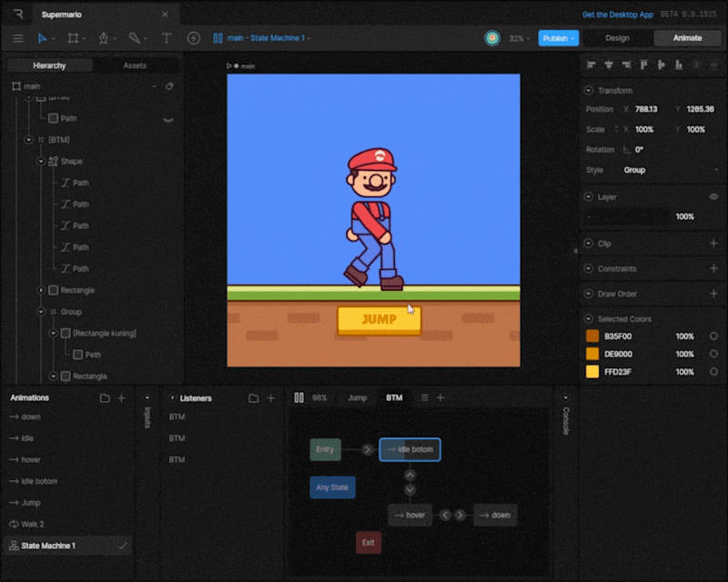The width and height of the screenshot is (728, 582).
Task: Open color options for DE9000
Action: tap(713, 354)
